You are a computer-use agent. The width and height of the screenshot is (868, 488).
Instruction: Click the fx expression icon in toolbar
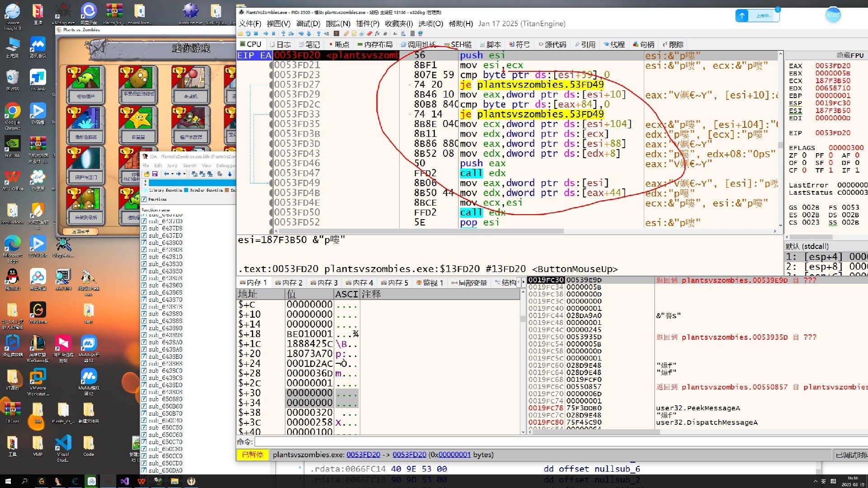[377, 33]
